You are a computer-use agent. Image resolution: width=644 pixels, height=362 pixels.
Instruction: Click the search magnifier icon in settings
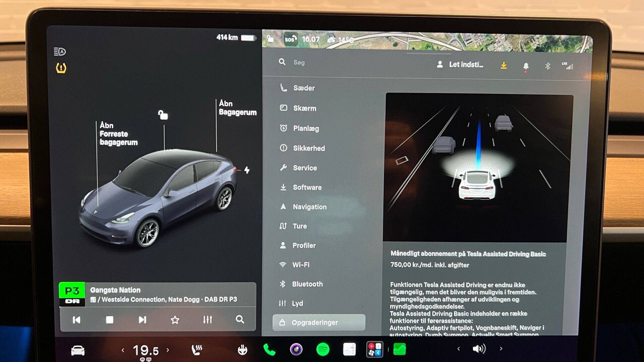tap(282, 62)
